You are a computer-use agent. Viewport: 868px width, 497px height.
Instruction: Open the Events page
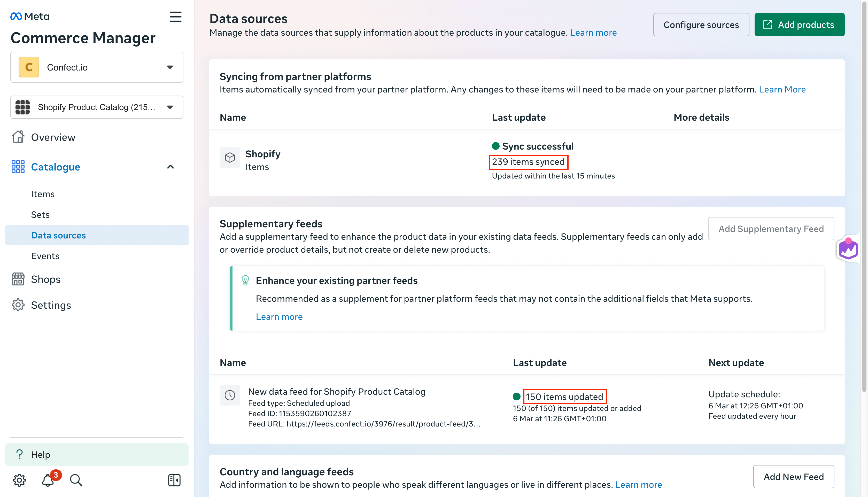[45, 256]
